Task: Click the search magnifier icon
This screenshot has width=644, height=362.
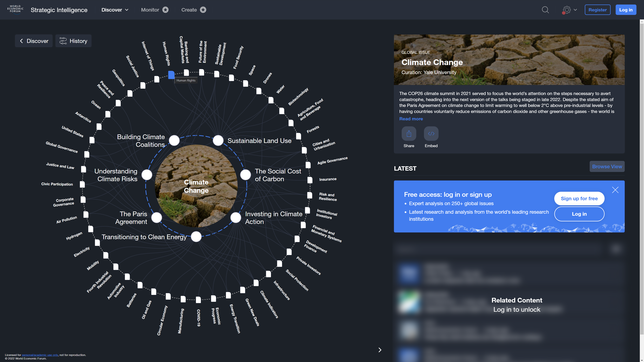Action: (545, 10)
